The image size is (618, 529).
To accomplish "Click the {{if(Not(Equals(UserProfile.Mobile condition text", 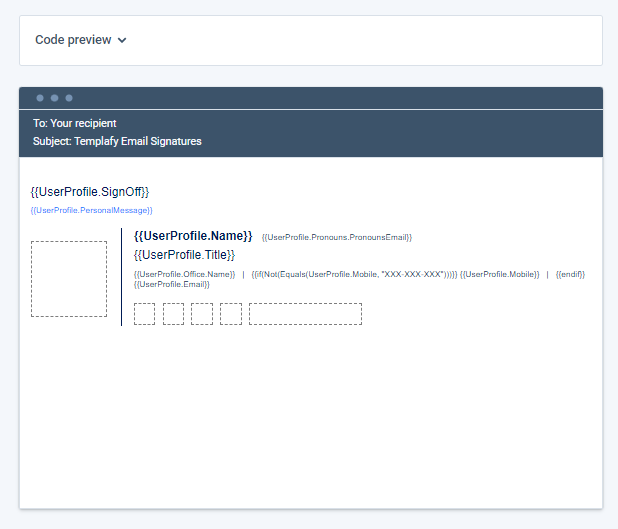I will tap(354, 274).
